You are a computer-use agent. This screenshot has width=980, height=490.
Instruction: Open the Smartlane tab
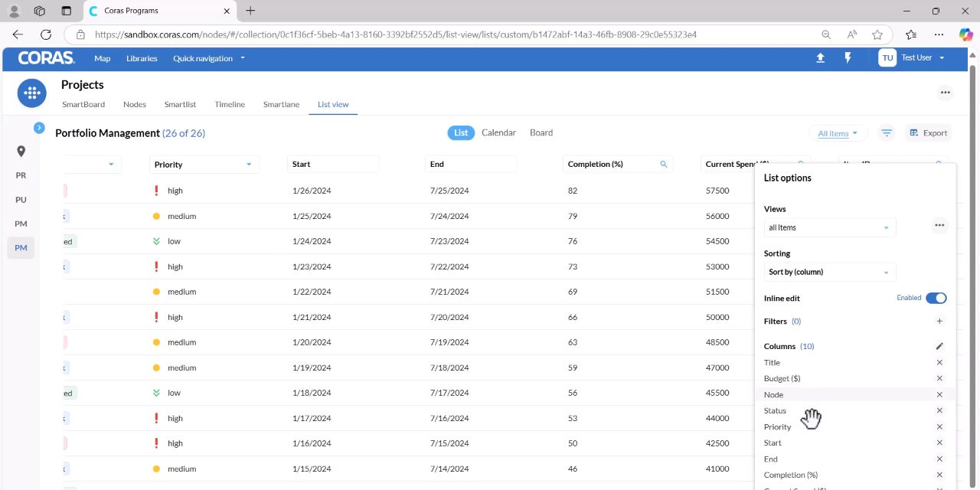click(x=281, y=104)
